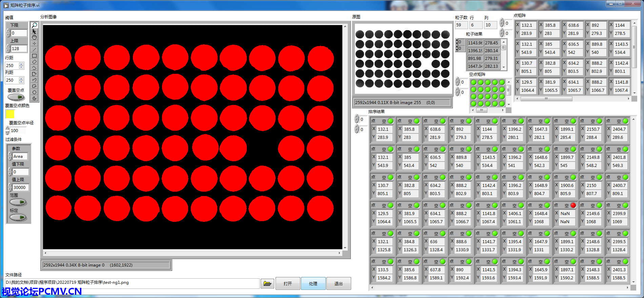644x298 pixels.
Task: Click the 粒子结果 row index stepper
Action: click(457, 42)
